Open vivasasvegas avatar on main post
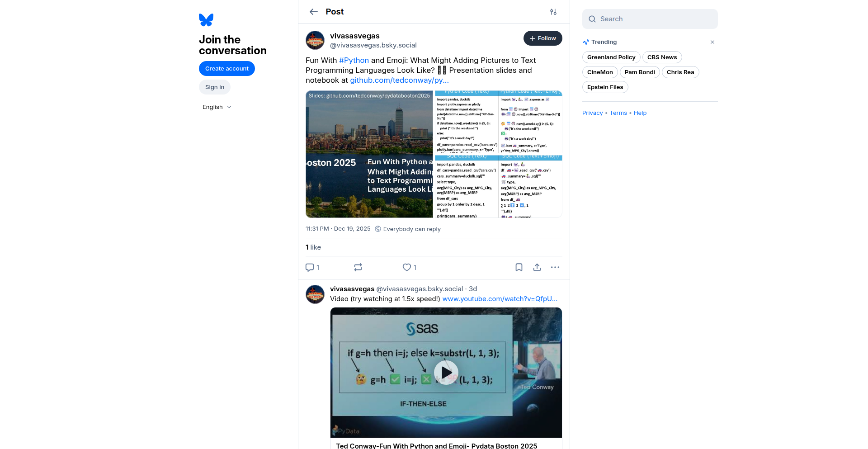Image resolution: width=868 pixels, height=449 pixels. (315, 40)
